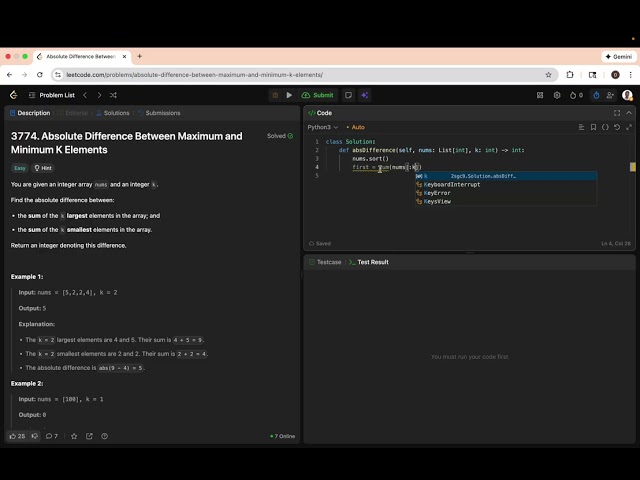Switch to the Testcase tab
Image resolution: width=640 pixels, height=480 pixels.
[325, 262]
